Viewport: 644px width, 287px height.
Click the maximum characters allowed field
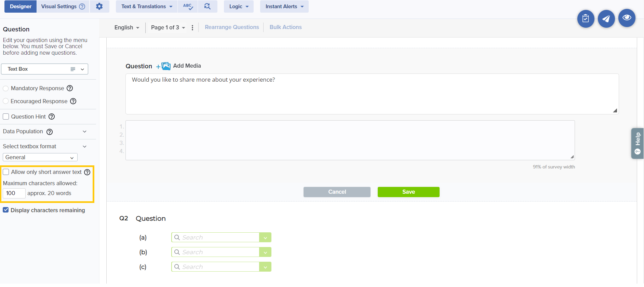(14, 193)
